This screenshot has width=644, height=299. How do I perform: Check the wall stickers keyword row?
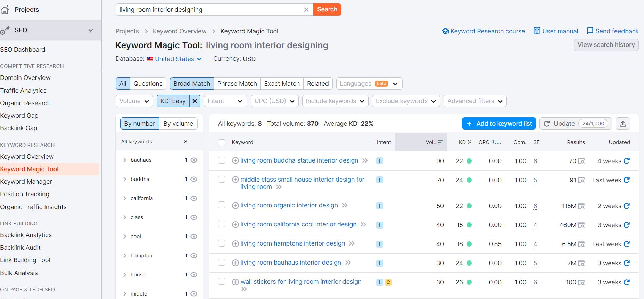[222, 282]
